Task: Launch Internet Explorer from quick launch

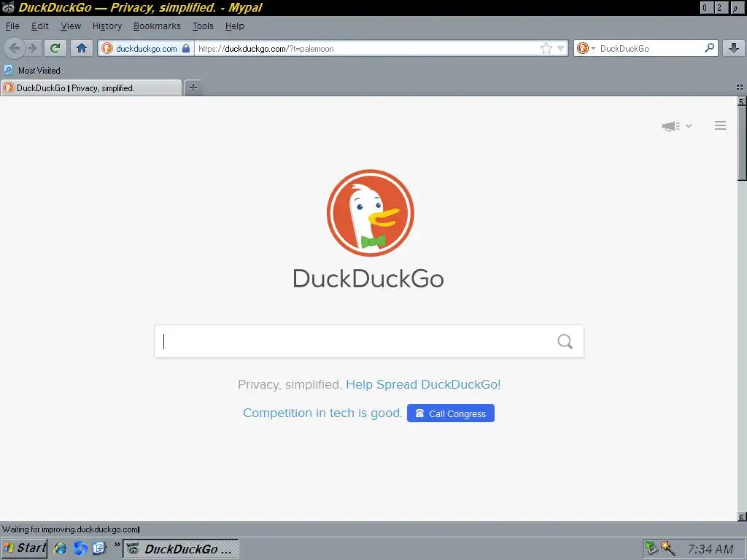Action: click(x=60, y=548)
